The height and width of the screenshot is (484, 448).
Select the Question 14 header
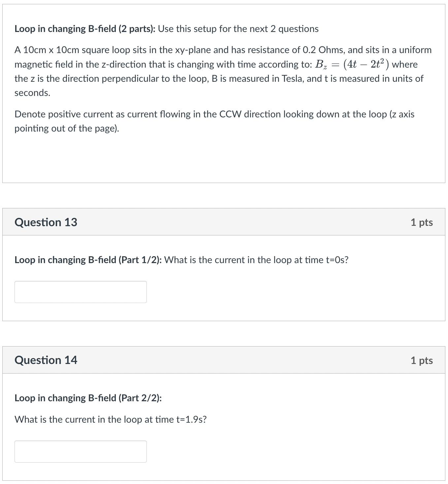[x=46, y=360]
